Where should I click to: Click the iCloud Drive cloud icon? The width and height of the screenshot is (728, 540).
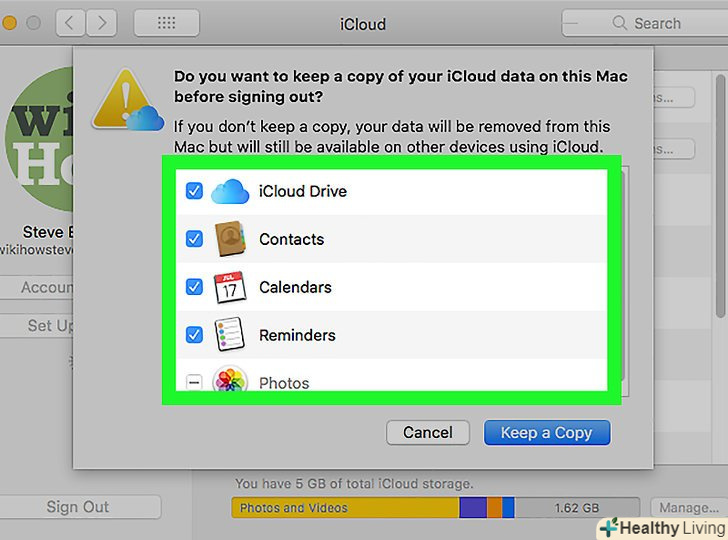click(230, 191)
